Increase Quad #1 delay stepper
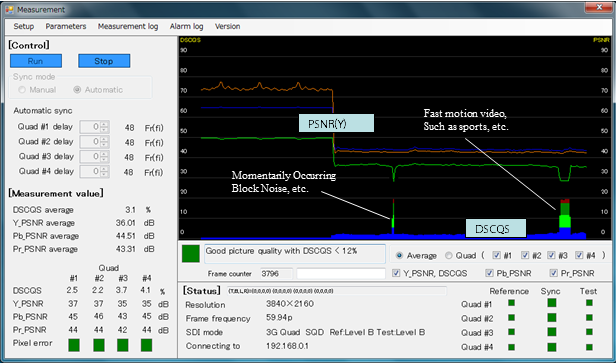Viewport: 616px width, 363px height. (x=104, y=125)
